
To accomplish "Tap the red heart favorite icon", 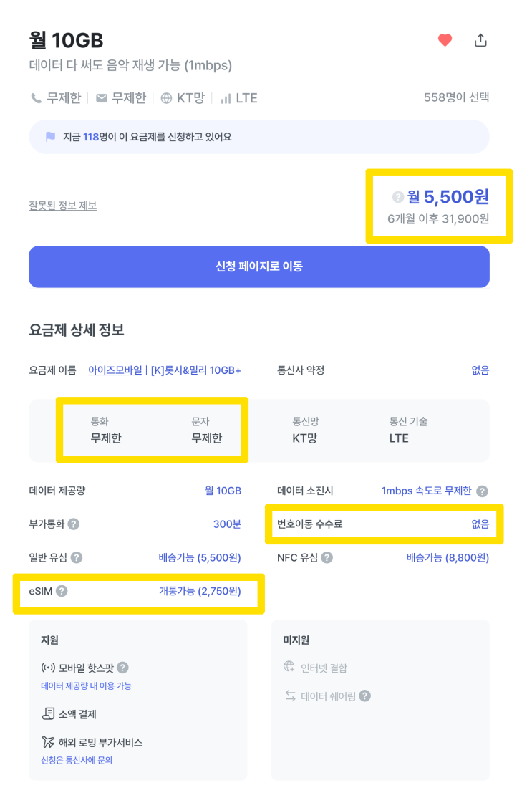I will (445, 40).
